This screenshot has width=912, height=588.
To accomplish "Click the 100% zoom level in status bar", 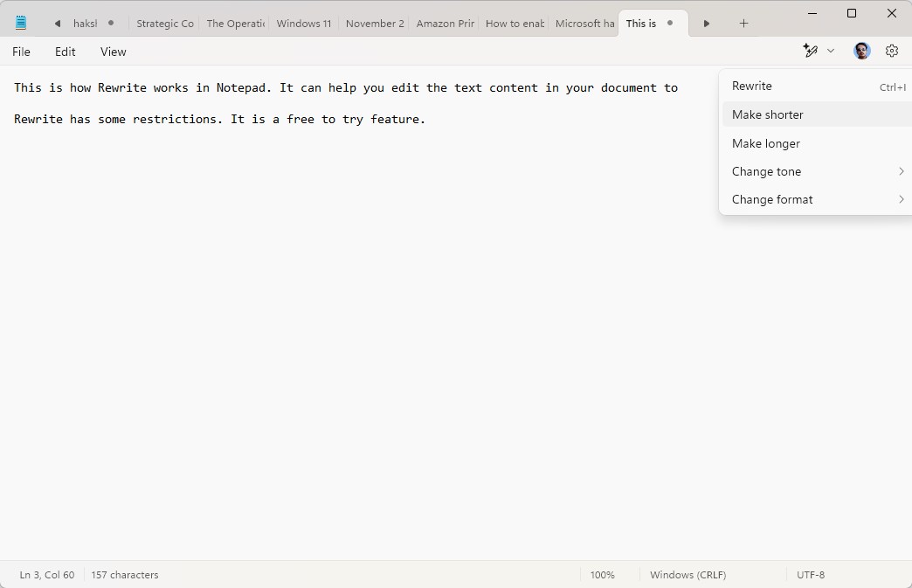I will tap(602, 575).
